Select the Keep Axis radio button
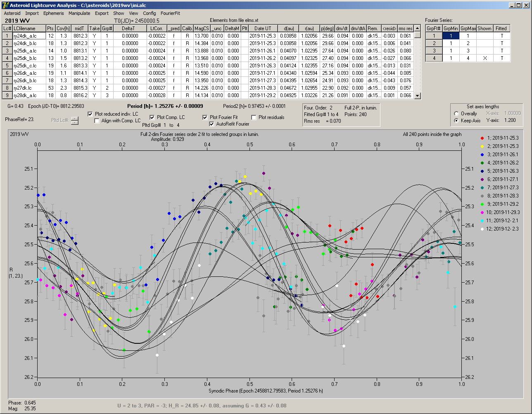 [456, 121]
